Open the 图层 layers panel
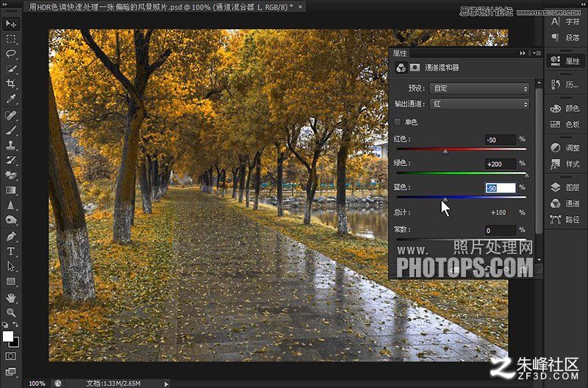Image resolution: width=588 pixels, height=388 pixels. click(565, 187)
